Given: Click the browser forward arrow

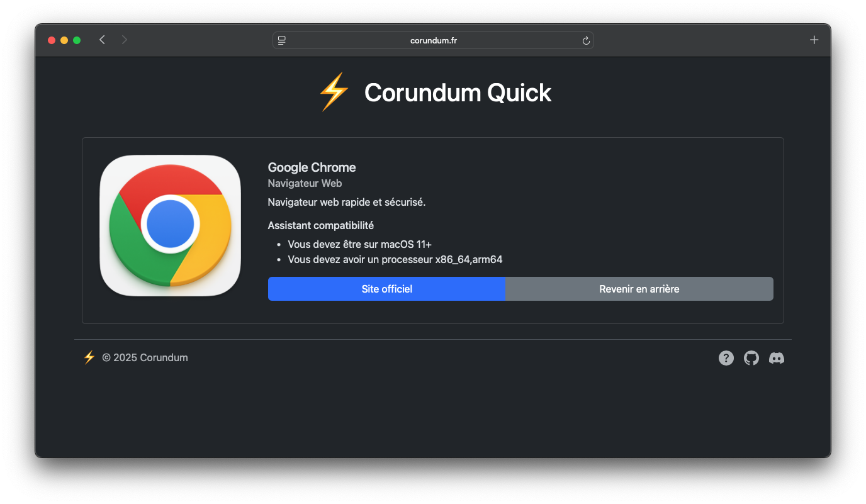Looking at the screenshot, I should pyautogui.click(x=125, y=40).
